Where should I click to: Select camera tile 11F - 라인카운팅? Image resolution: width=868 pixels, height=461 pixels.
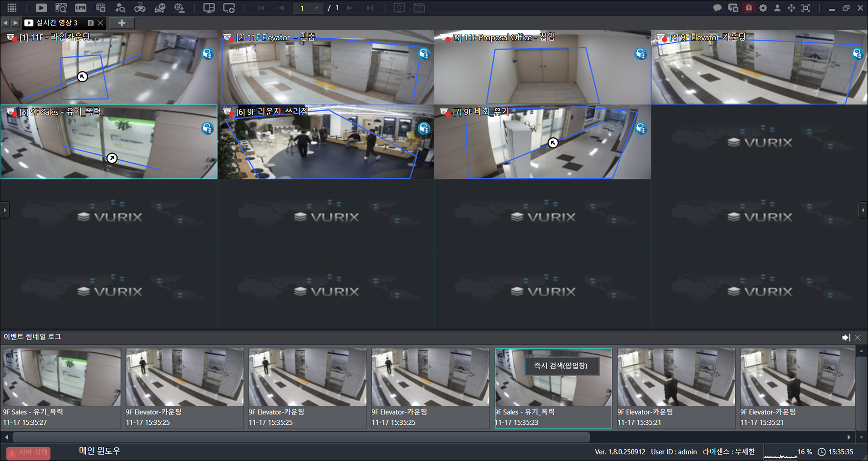click(108, 67)
